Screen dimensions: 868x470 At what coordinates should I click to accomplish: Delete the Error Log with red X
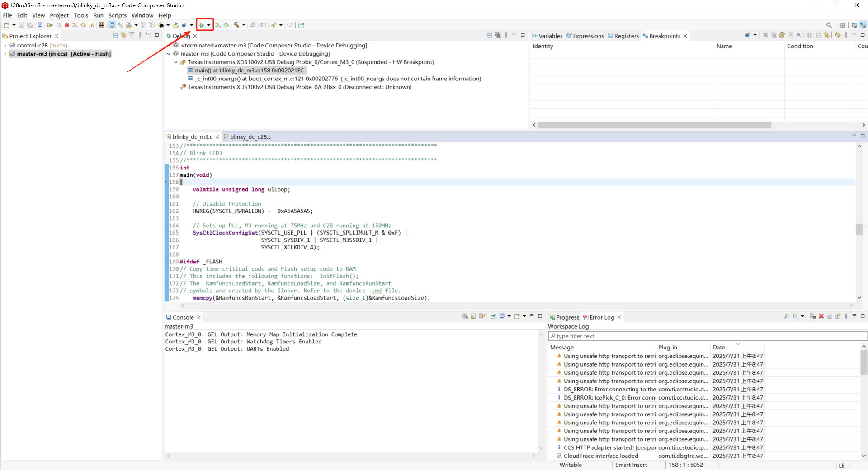821,316
